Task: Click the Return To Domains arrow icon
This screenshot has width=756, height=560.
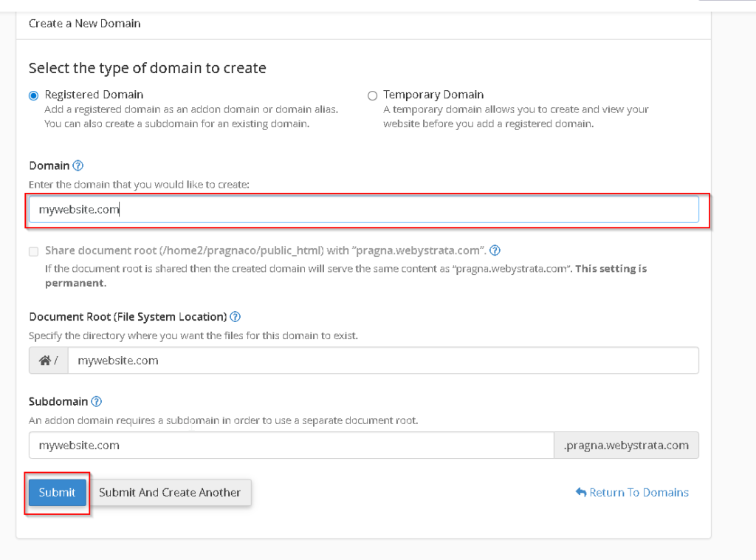Action: pyautogui.click(x=581, y=493)
